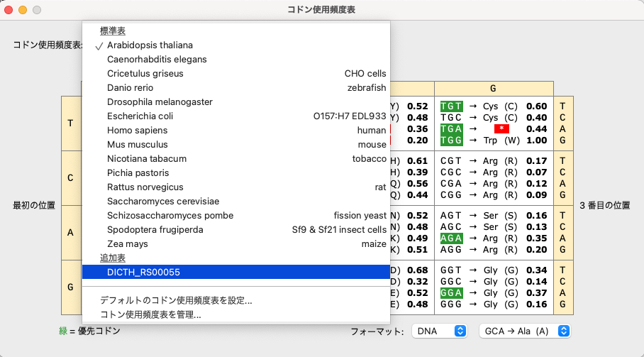
Task: Click the 0.68 frequency value
Action: (418, 270)
